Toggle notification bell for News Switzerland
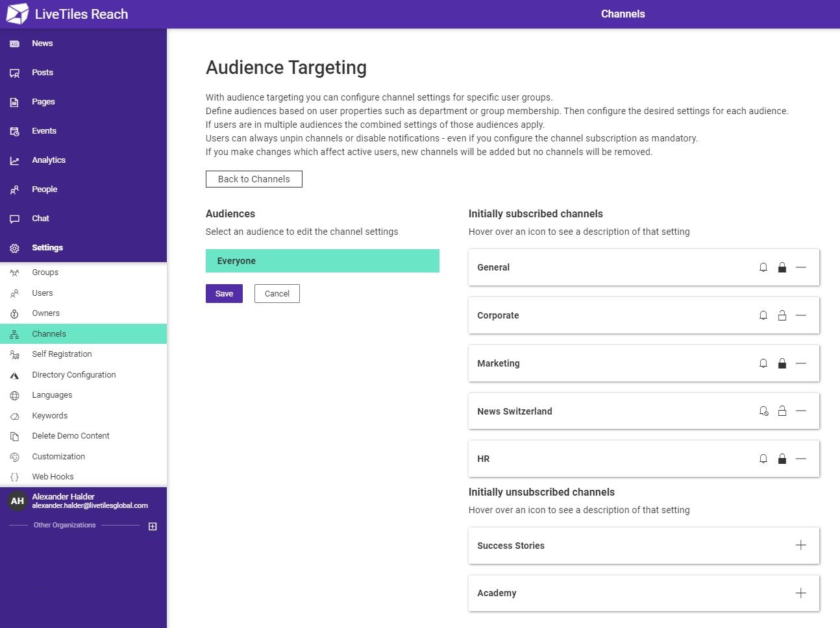The width and height of the screenshot is (840, 628). click(x=763, y=411)
